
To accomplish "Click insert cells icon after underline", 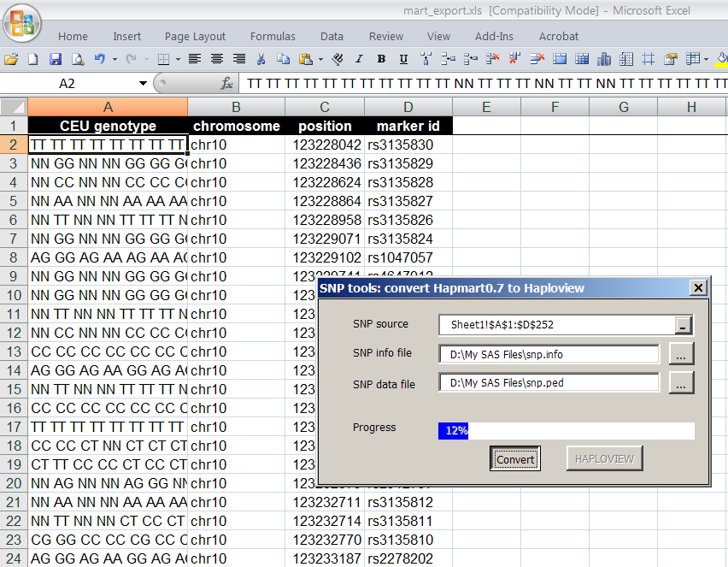I will (x=426, y=59).
